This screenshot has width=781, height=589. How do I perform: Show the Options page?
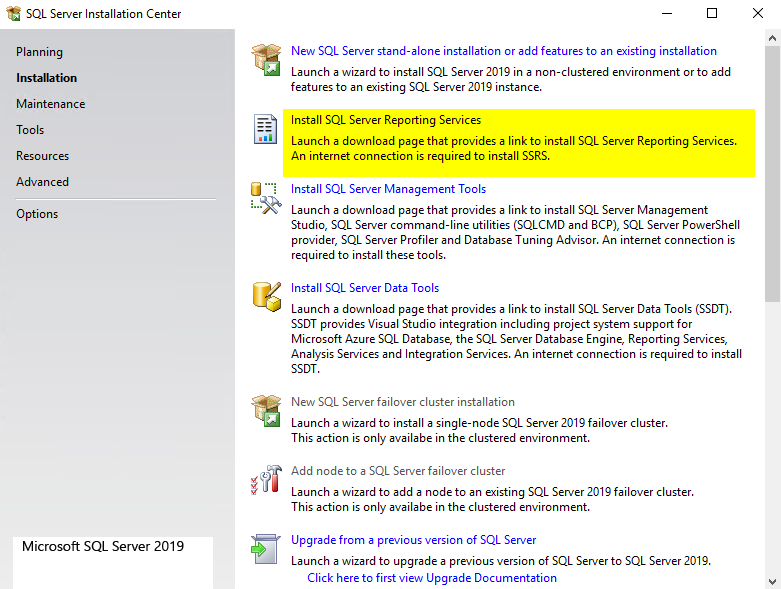tap(37, 214)
